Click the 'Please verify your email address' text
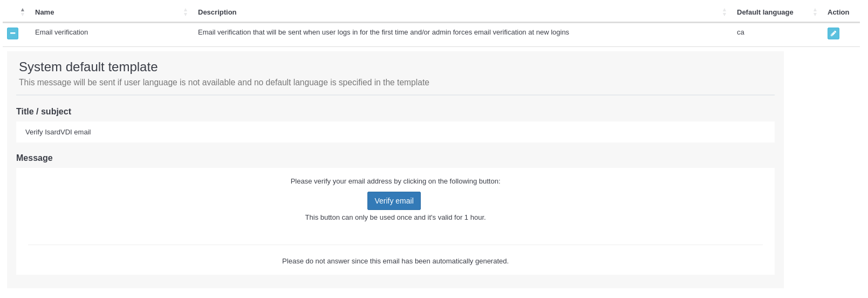Viewport: 868px width, 298px height. point(395,181)
